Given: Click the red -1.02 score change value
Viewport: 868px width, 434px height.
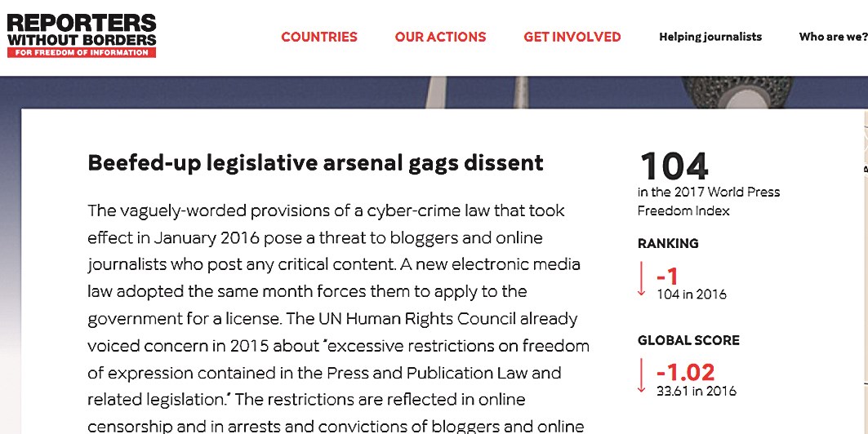Looking at the screenshot, I should [x=686, y=372].
